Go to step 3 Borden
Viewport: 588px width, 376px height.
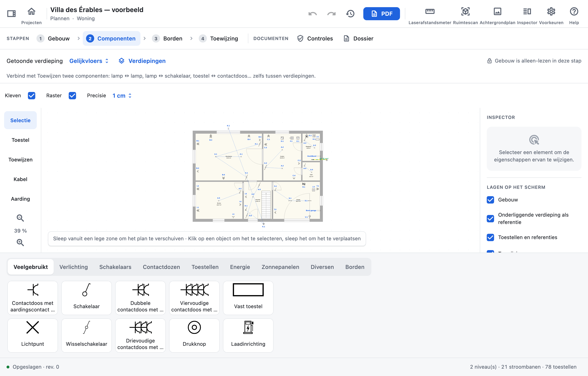point(167,39)
